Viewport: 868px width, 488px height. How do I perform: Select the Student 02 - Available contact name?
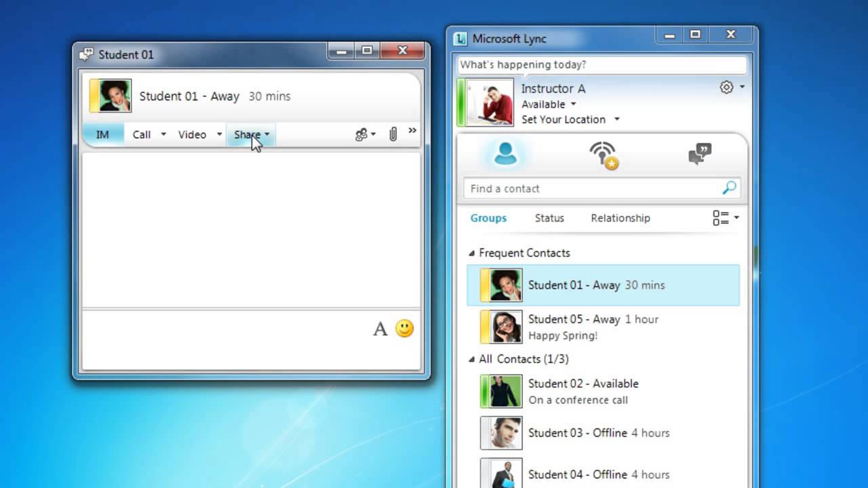[583, 383]
